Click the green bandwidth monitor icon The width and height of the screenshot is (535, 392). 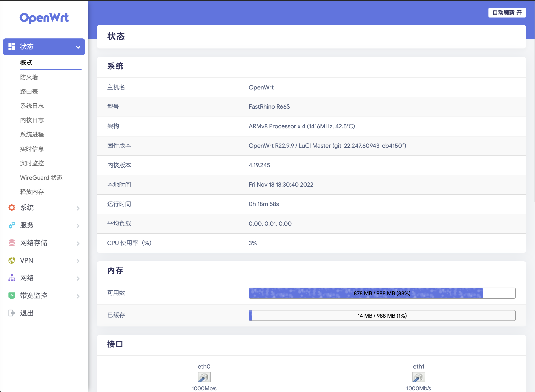[12, 295]
